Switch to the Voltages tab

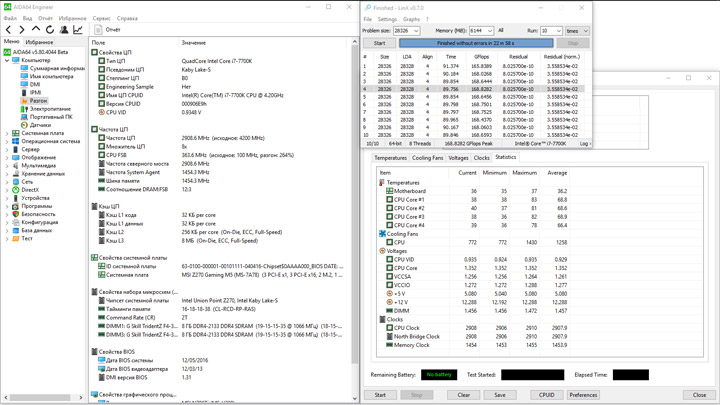pos(458,157)
